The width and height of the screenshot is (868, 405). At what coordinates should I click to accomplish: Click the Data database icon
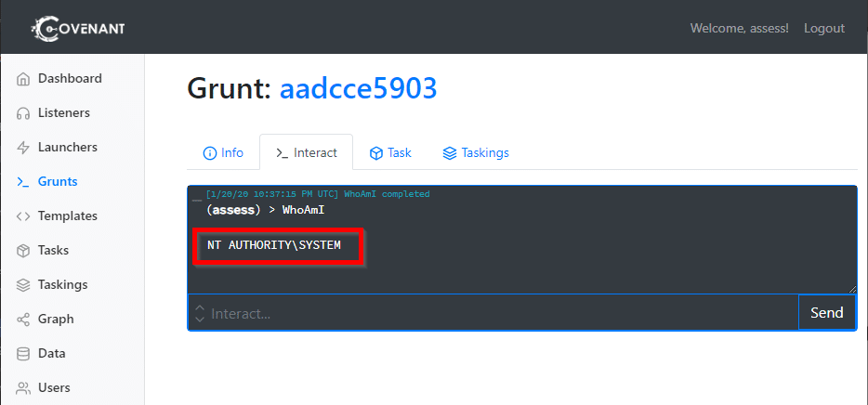22,354
